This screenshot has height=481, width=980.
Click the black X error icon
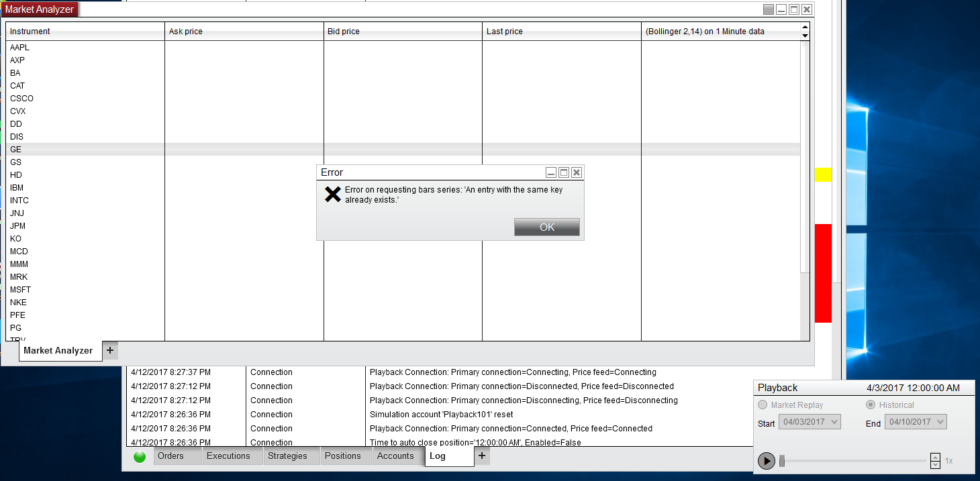pyautogui.click(x=332, y=195)
